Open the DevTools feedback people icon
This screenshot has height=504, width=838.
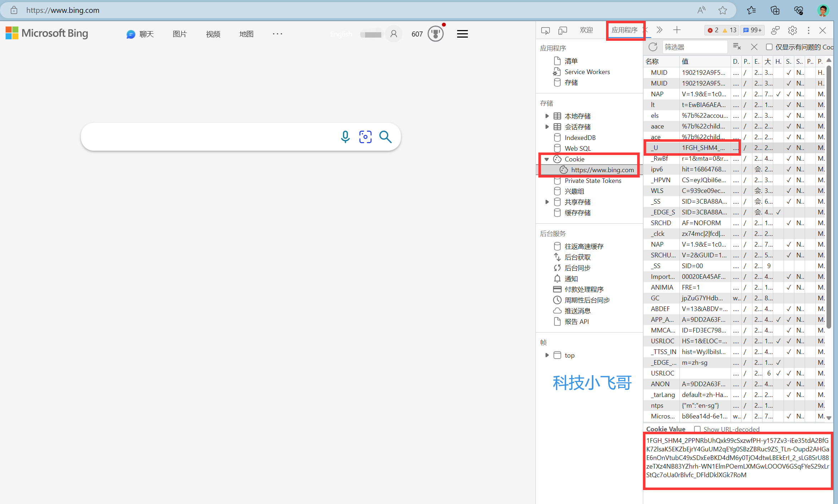pos(775,30)
